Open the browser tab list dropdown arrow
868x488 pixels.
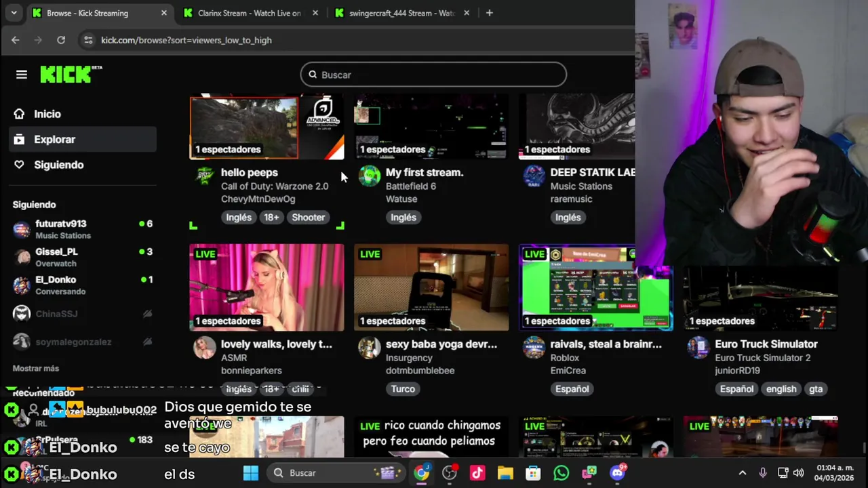pyautogui.click(x=14, y=13)
